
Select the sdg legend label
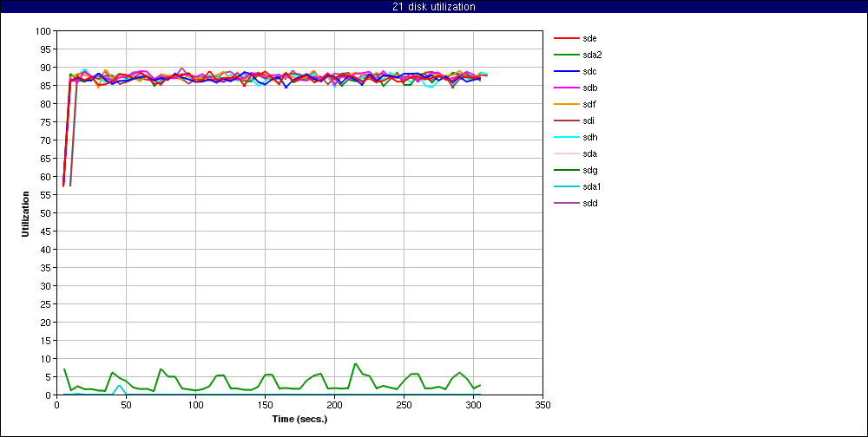(x=589, y=170)
